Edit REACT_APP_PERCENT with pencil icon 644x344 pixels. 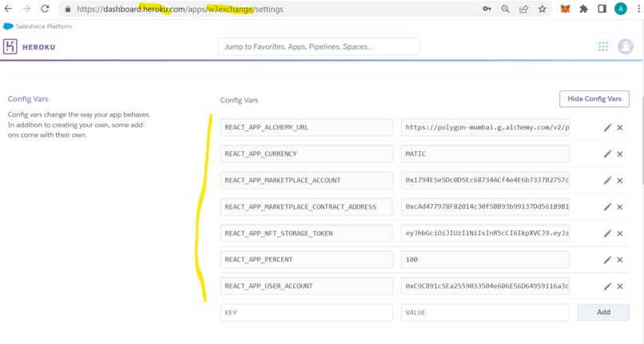(607, 260)
